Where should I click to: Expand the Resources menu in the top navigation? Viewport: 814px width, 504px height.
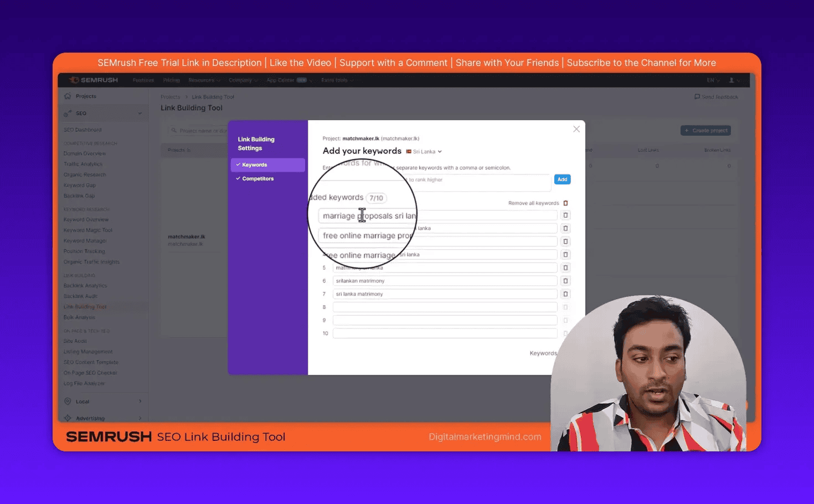[x=204, y=80]
